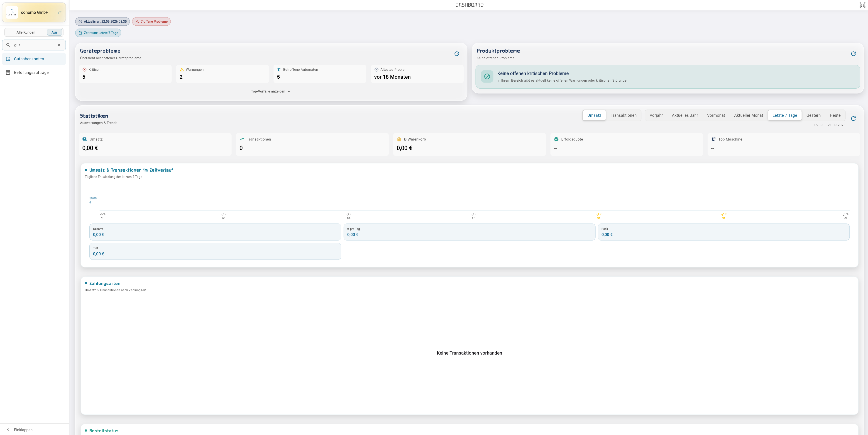
Task: Select the Aktuelles Jahr period tab
Action: (x=684, y=115)
